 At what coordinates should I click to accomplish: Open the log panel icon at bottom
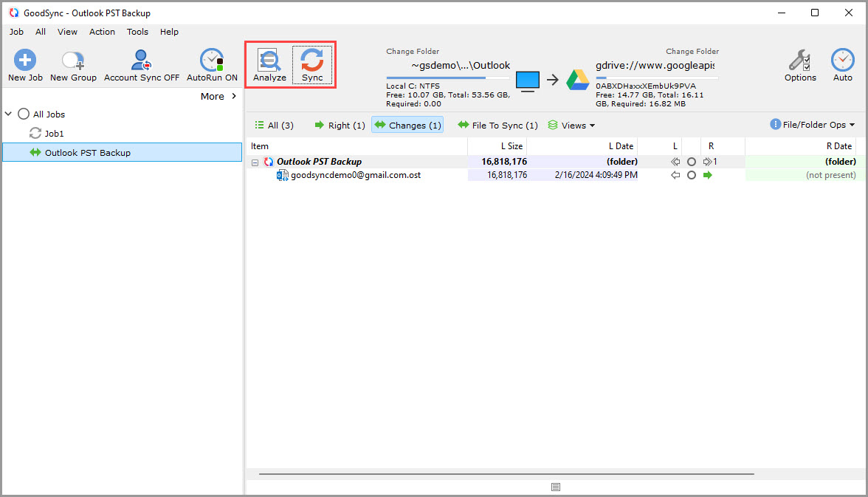pos(556,487)
